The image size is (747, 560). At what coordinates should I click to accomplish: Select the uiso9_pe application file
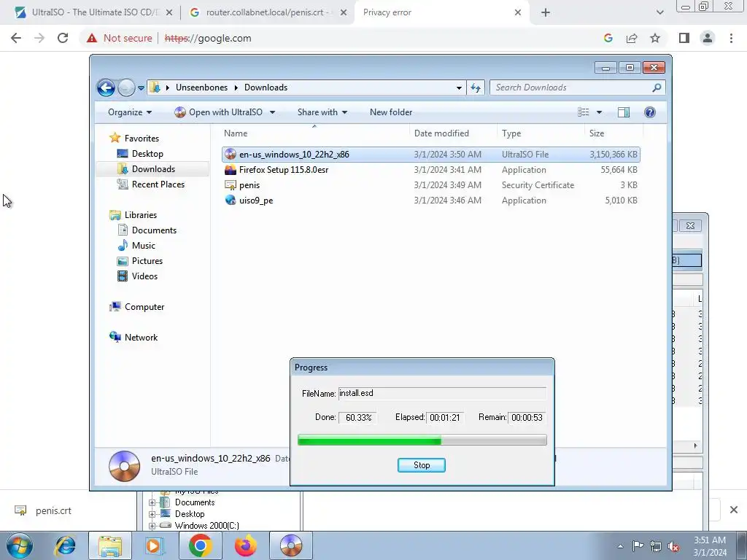430,200
